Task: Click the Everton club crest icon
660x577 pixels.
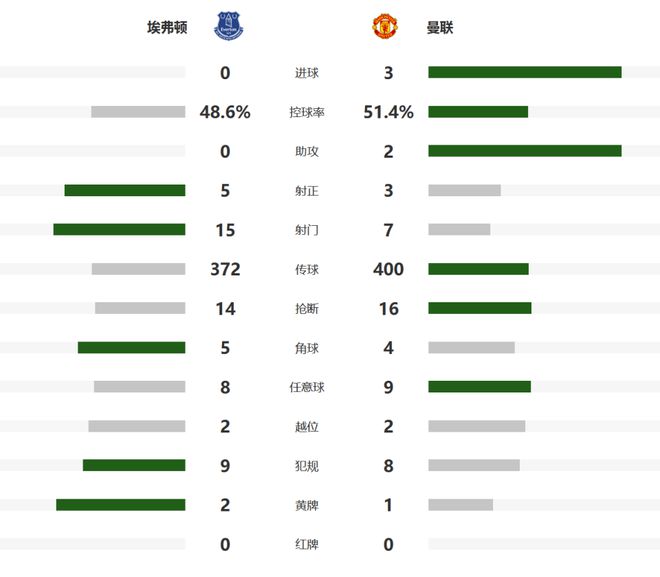Action: (228, 27)
